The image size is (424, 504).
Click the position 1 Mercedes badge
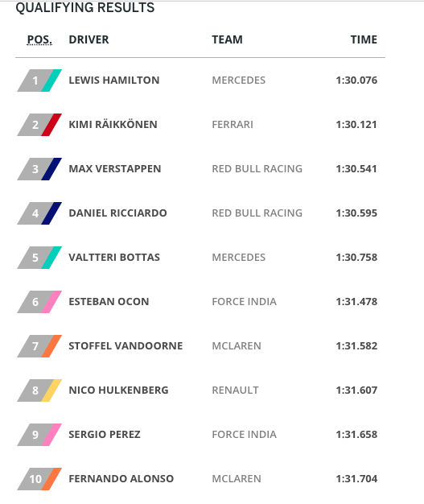click(x=39, y=81)
